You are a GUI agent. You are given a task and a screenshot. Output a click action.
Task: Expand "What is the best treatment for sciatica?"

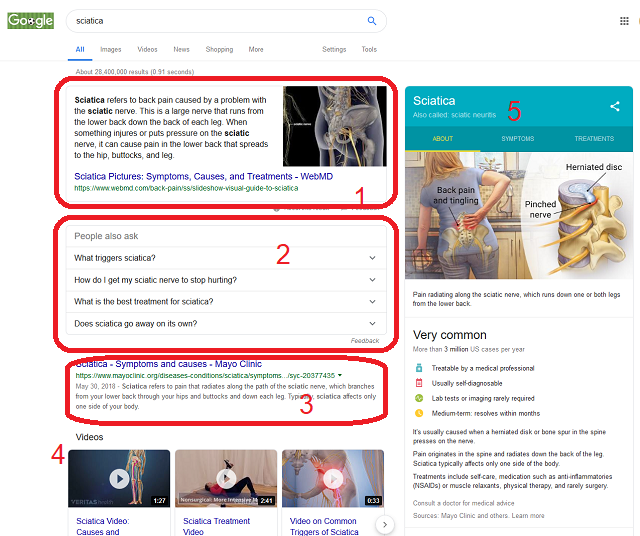coord(226,302)
